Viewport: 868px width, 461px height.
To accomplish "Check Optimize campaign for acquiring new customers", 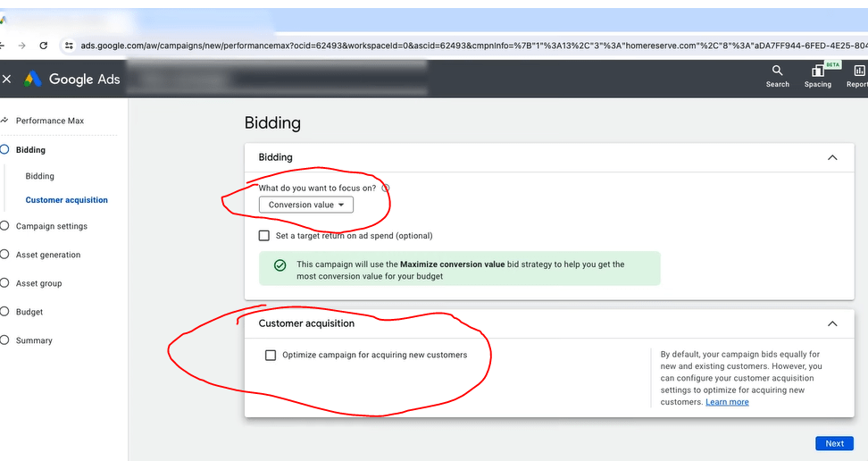I will click(271, 355).
